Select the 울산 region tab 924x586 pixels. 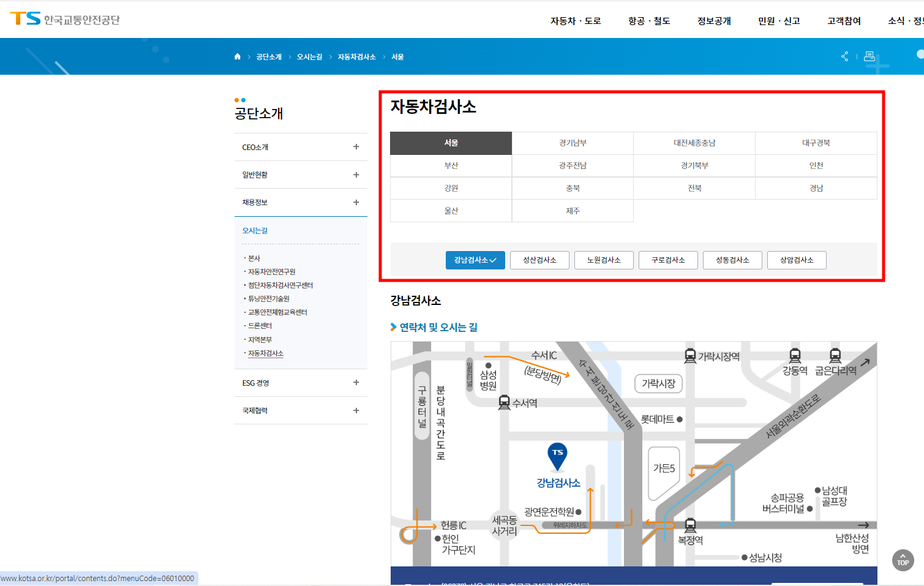click(x=451, y=211)
